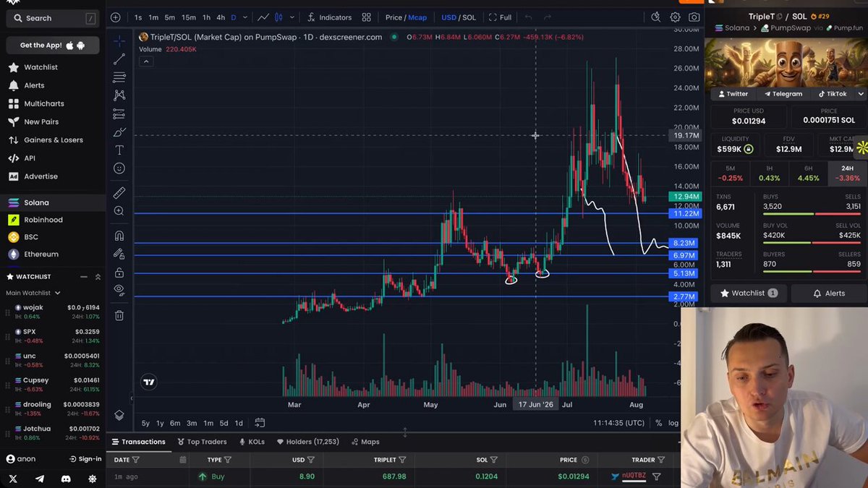Open the Indicators menu
Viewport: 868px width, 488px height.
329,17
